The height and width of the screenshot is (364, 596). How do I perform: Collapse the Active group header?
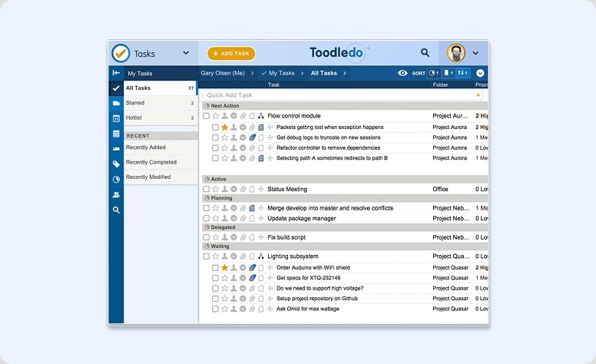345,179
